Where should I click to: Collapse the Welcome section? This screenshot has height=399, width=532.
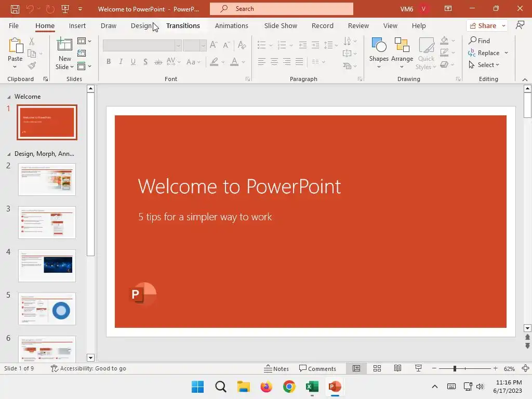pyautogui.click(x=9, y=97)
